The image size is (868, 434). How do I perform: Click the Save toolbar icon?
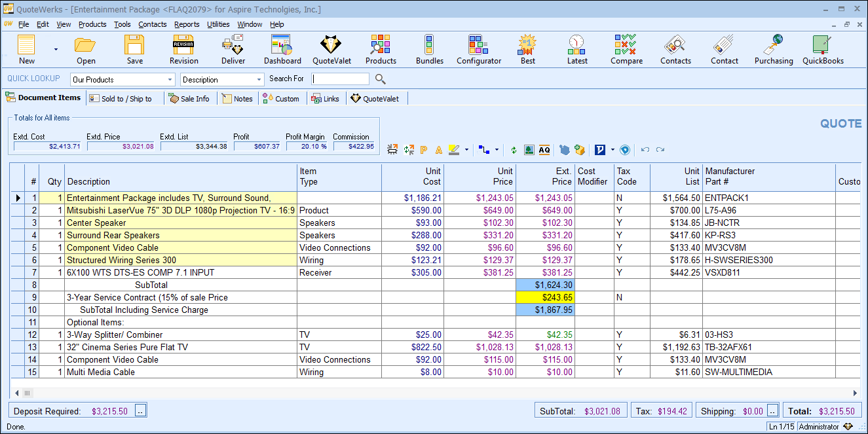click(134, 48)
